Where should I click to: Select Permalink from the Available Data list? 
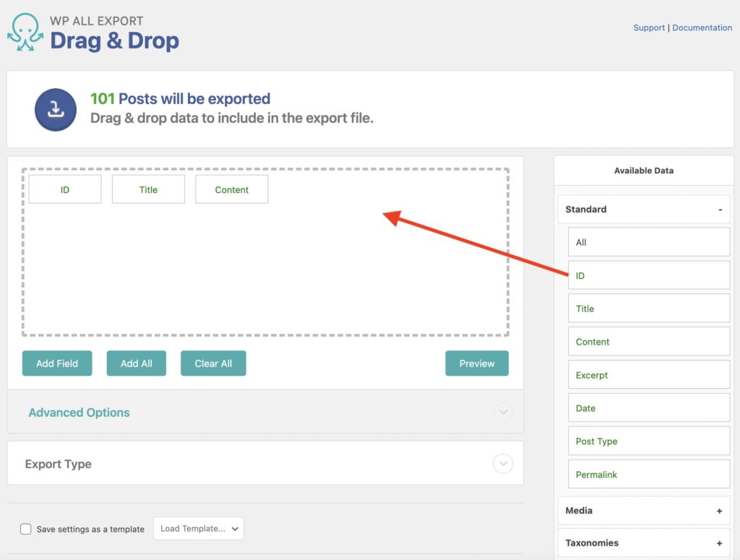coord(648,474)
